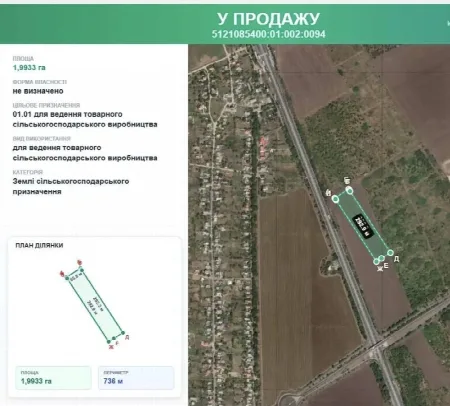Click vertex marker Е on the satellite map
The height and width of the screenshot is (406, 450).
pos(382,258)
